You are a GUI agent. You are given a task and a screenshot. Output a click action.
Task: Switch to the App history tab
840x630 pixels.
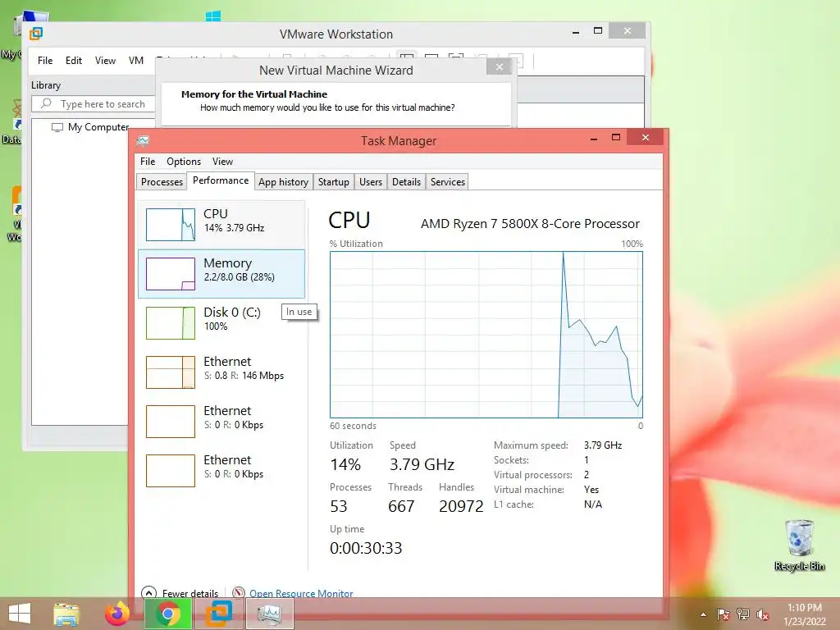coord(283,181)
